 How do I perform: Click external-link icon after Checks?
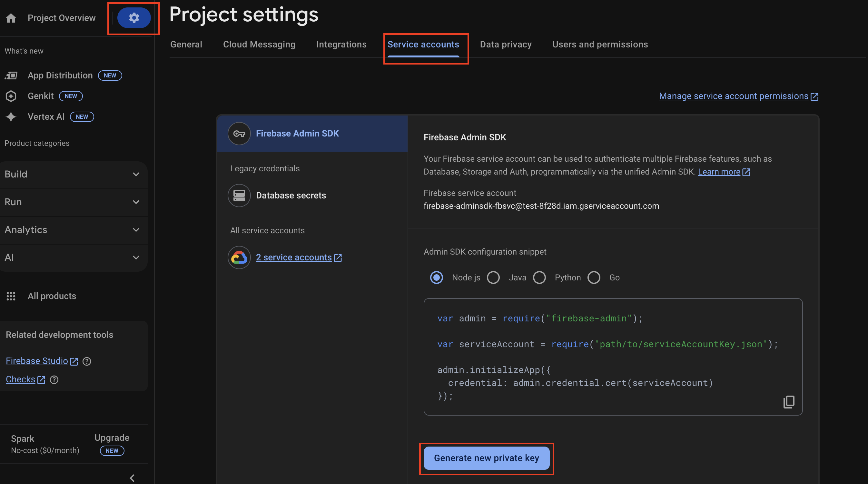tap(41, 380)
